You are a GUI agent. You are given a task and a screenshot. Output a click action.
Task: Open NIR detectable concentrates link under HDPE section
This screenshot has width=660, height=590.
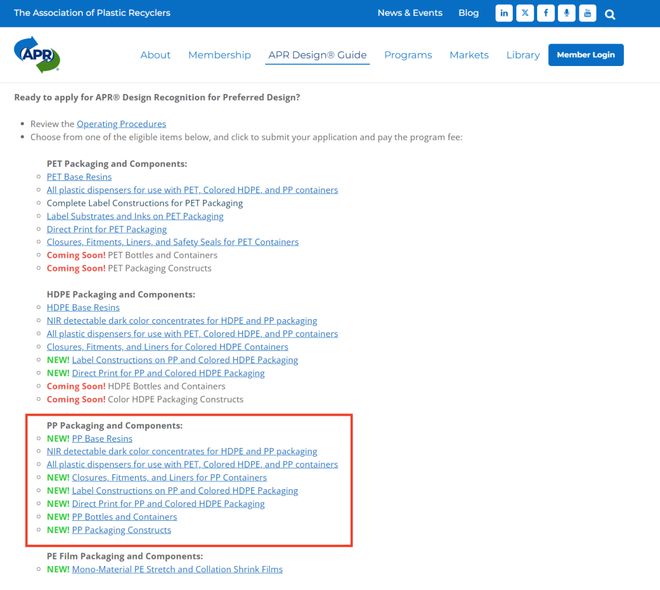[182, 321]
